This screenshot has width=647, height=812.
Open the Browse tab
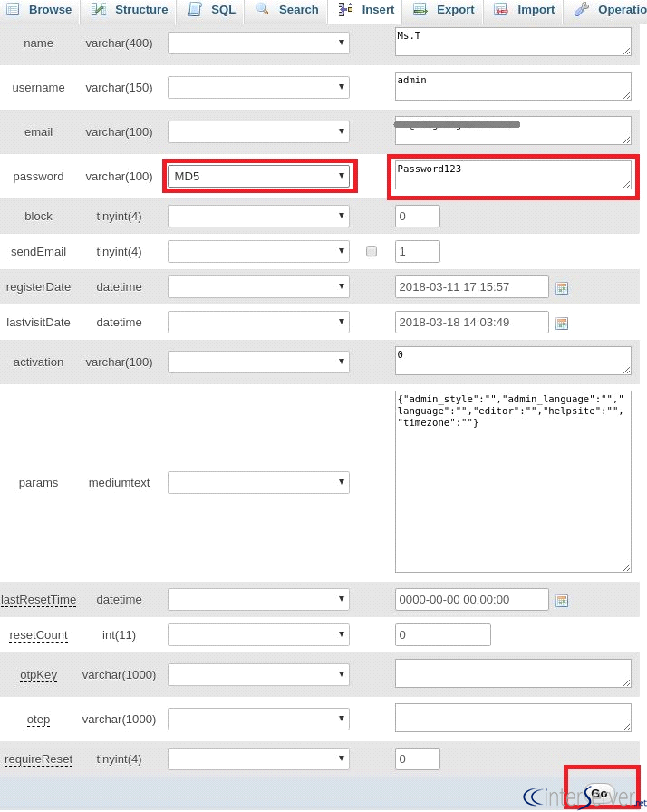click(39, 10)
